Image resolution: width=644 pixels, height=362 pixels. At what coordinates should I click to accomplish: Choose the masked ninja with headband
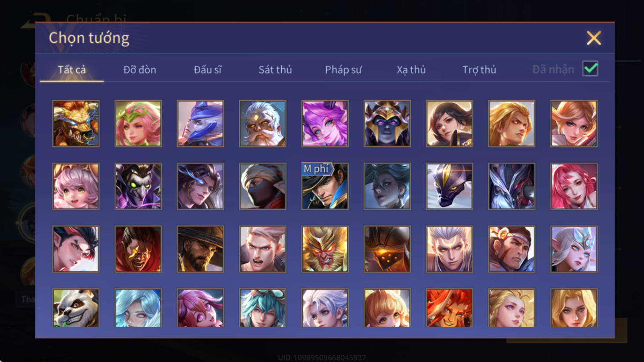pos(263,186)
